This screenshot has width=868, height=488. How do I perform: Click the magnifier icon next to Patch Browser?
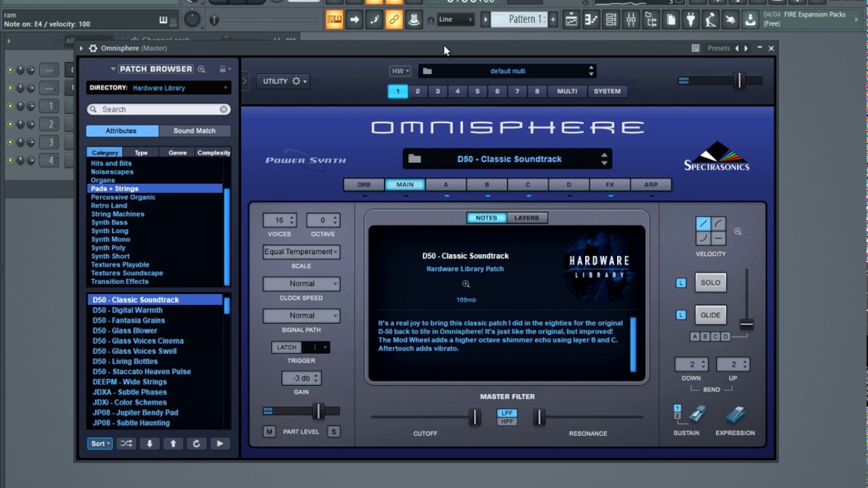coord(202,68)
